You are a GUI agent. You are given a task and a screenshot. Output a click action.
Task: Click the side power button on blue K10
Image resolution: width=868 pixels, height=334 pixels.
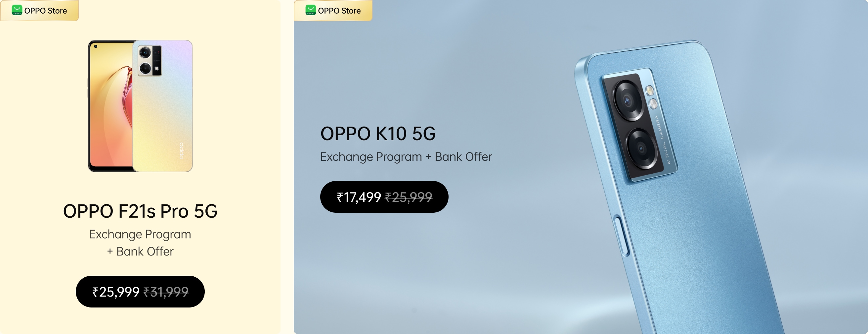point(621,236)
